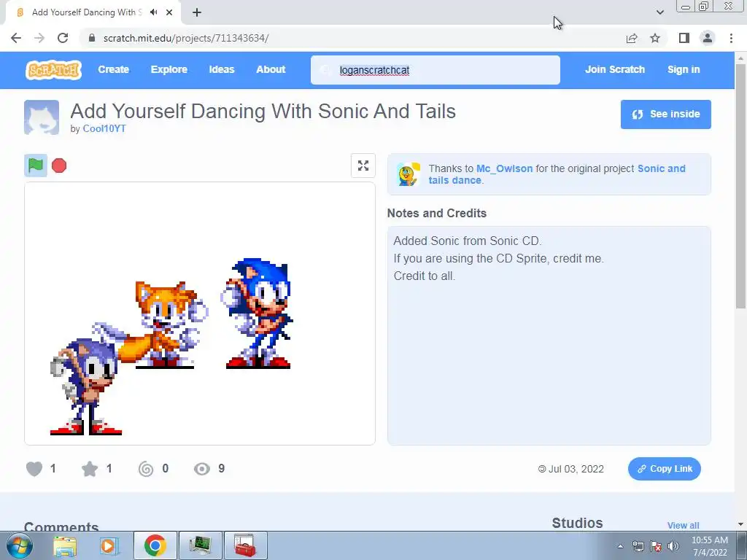Click Sign in
747x560 pixels.
(x=684, y=69)
